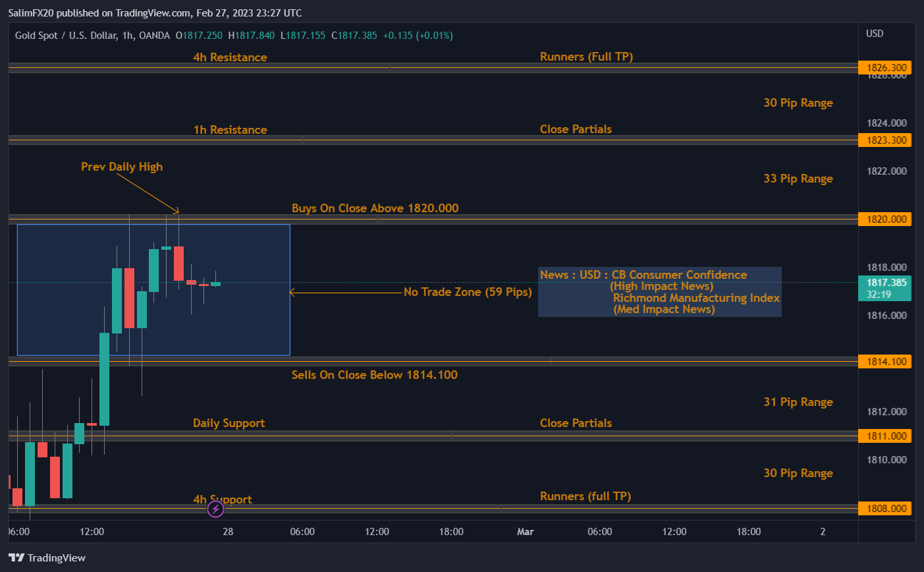The height and width of the screenshot is (572, 924).
Task: Click the 1808.000 price label at bottom right
Action: 884,508
